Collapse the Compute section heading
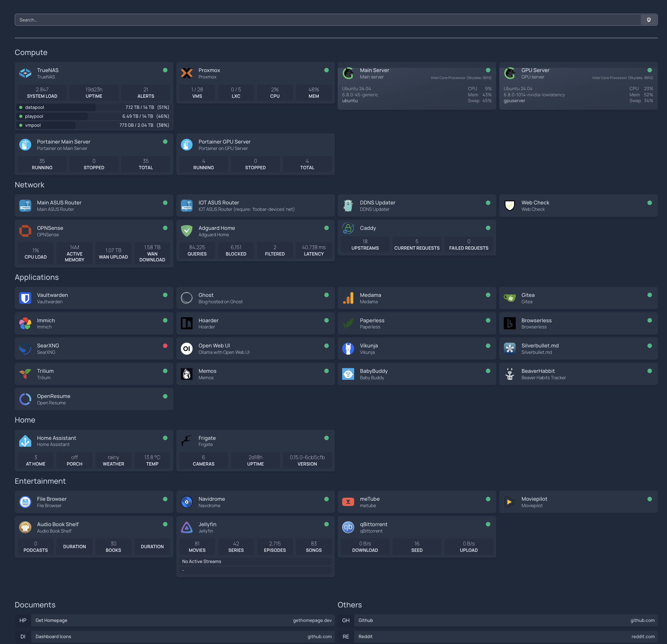The width and height of the screenshot is (667, 644). [x=31, y=53]
